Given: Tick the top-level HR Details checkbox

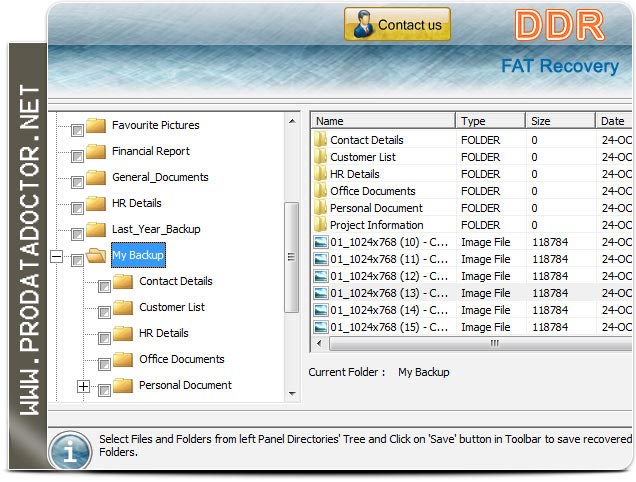Looking at the screenshot, I should pos(77,209).
